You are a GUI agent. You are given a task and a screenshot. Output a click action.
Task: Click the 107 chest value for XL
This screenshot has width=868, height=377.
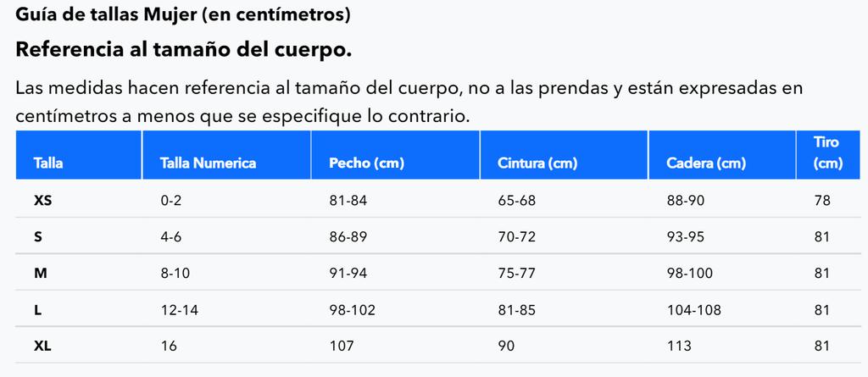341,346
